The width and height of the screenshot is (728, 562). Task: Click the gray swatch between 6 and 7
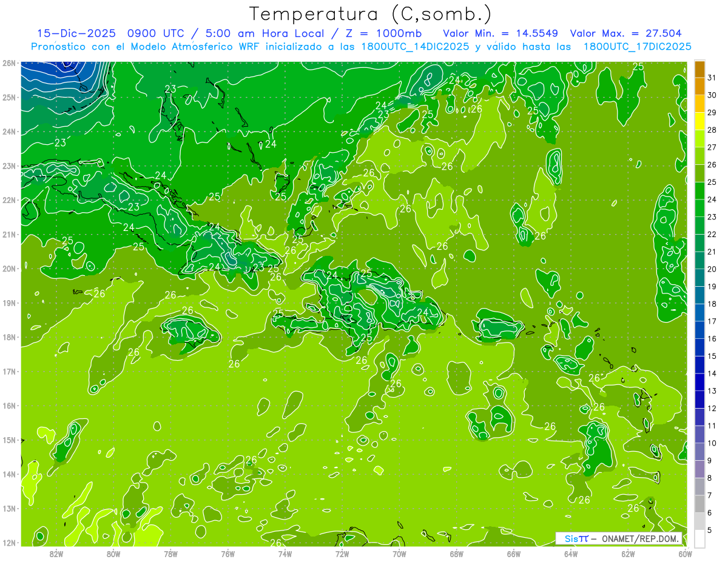pos(699,504)
